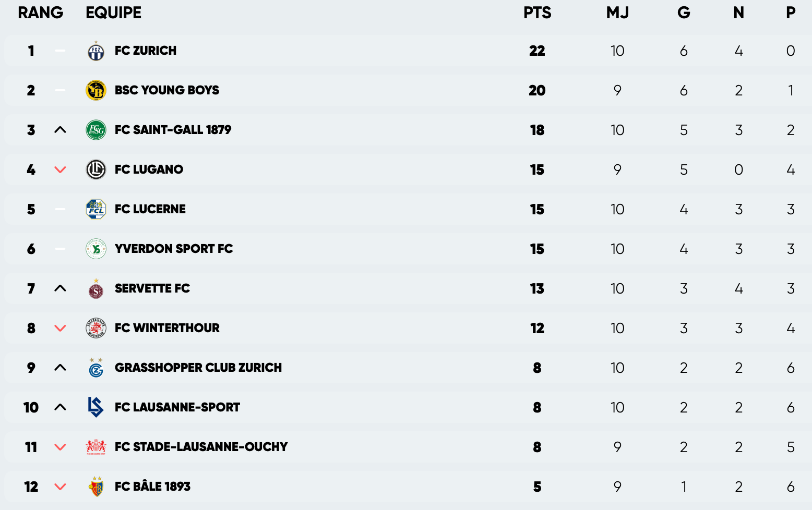
Task: Open the Grasshopper Club Zurich team link
Action: click(x=198, y=368)
